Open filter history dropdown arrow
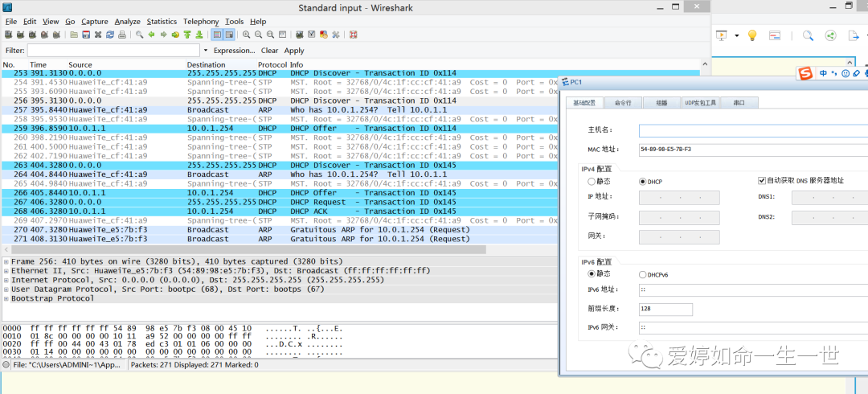This screenshot has height=394, width=868. point(206,51)
